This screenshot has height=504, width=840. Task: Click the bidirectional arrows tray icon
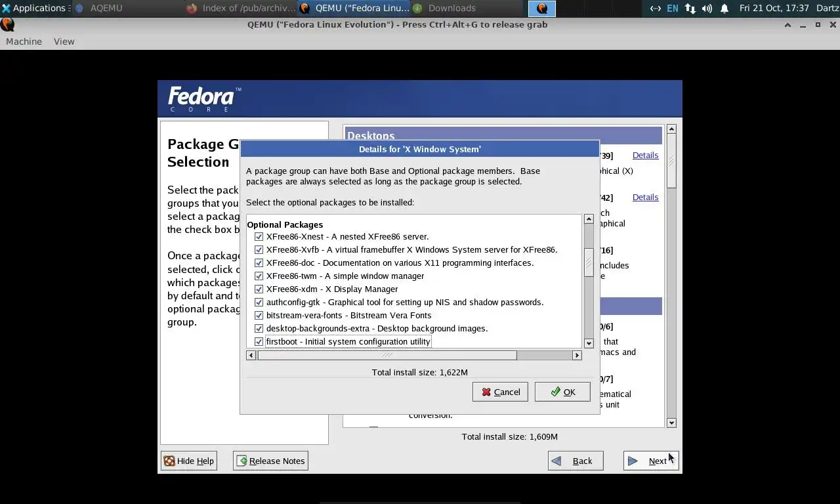tap(655, 8)
